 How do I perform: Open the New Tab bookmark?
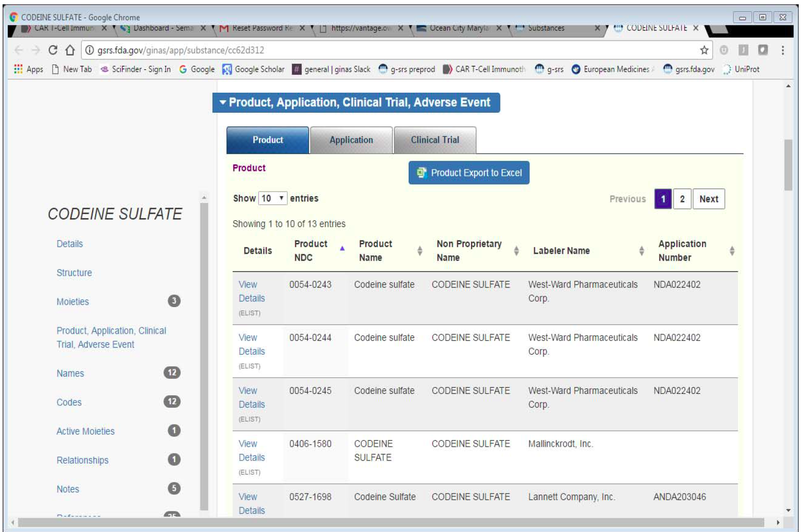[72, 69]
